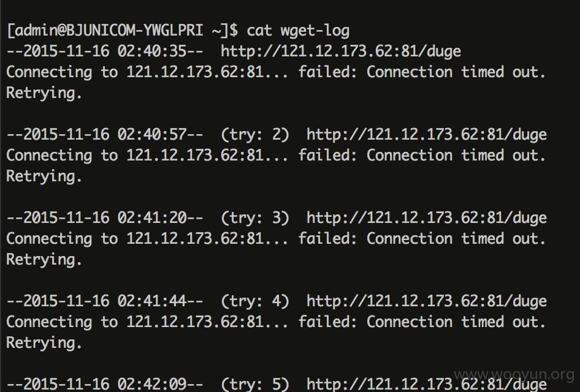Click the URL on the try 4 line
This screenshot has height=392, width=580.
point(427,301)
